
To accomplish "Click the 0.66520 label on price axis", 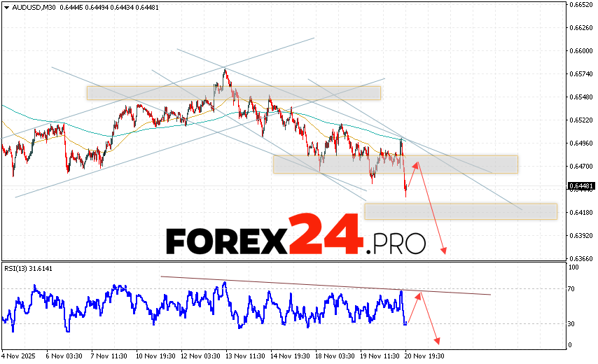I will click(581, 5).
